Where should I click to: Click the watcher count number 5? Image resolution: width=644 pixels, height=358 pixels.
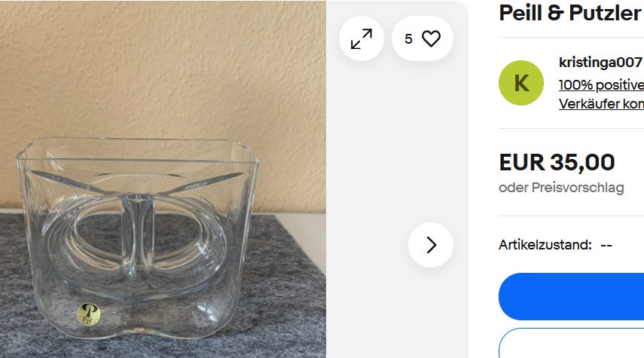[x=408, y=39]
